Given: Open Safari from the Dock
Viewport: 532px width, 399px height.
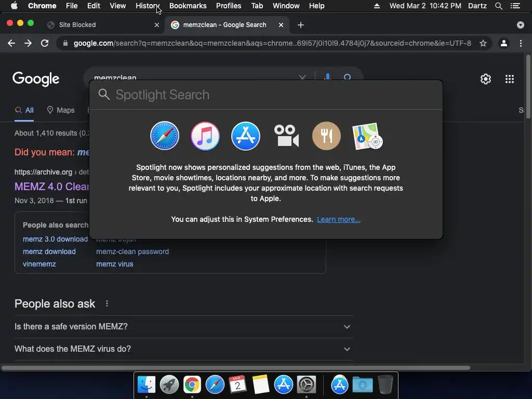Looking at the screenshot, I should point(215,385).
